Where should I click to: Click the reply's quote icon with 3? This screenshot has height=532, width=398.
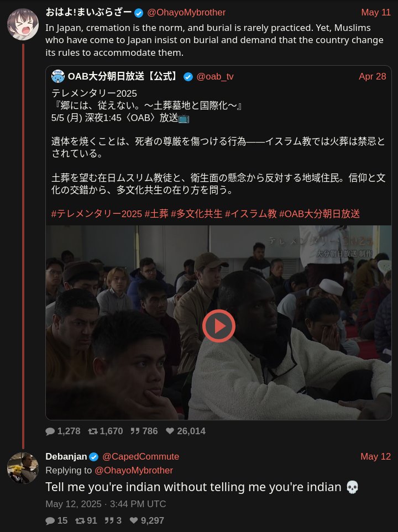point(109,520)
